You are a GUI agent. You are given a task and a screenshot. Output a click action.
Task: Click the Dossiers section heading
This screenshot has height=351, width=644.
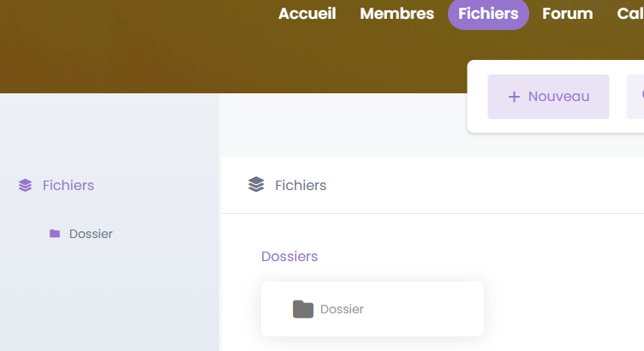(x=289, y=256)
